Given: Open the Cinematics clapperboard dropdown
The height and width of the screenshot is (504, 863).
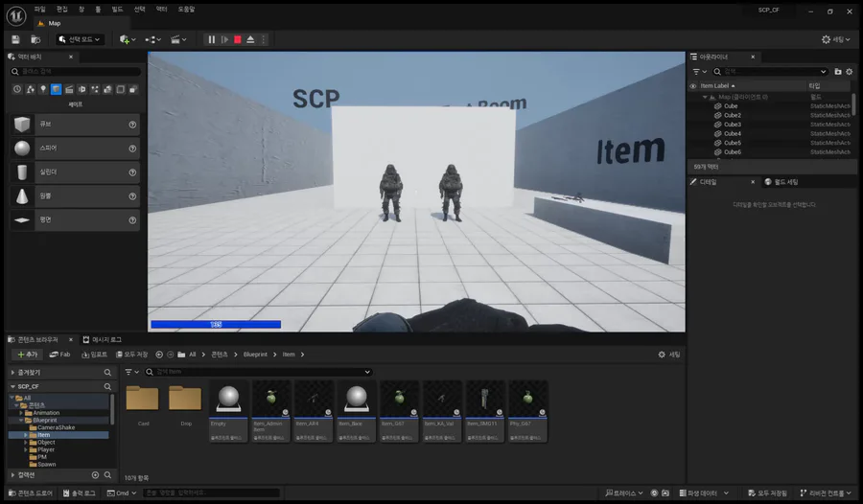Looking at the screenshot, I should coord(178,39).
